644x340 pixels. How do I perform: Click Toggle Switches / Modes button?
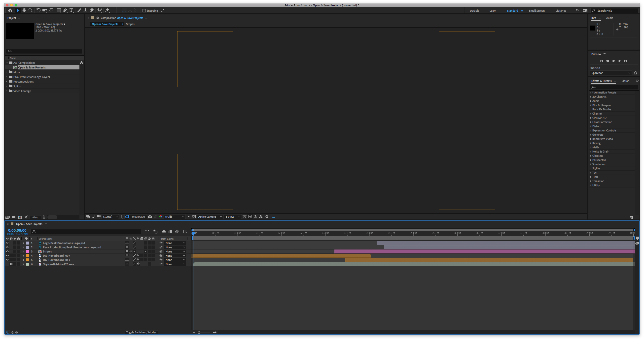coord(141,332)
